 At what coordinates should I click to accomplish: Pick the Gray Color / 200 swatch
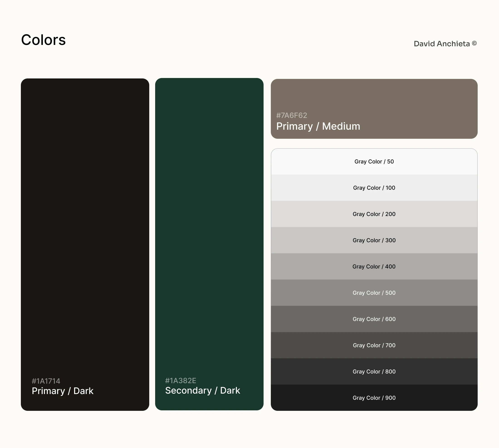[374, 214]
